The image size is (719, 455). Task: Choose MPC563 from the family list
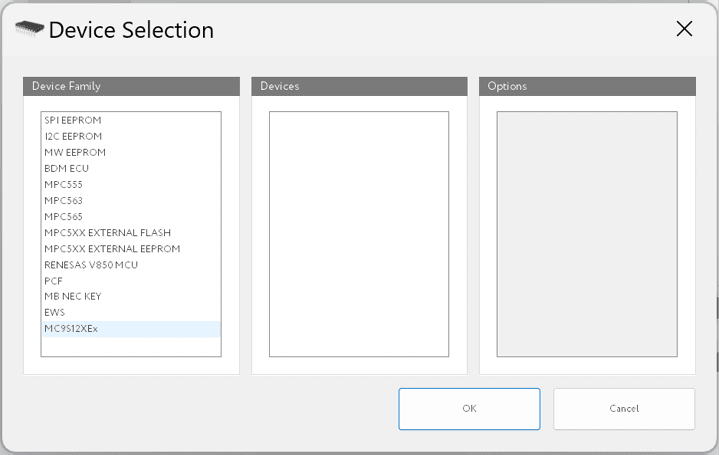(x=64, y=200)
